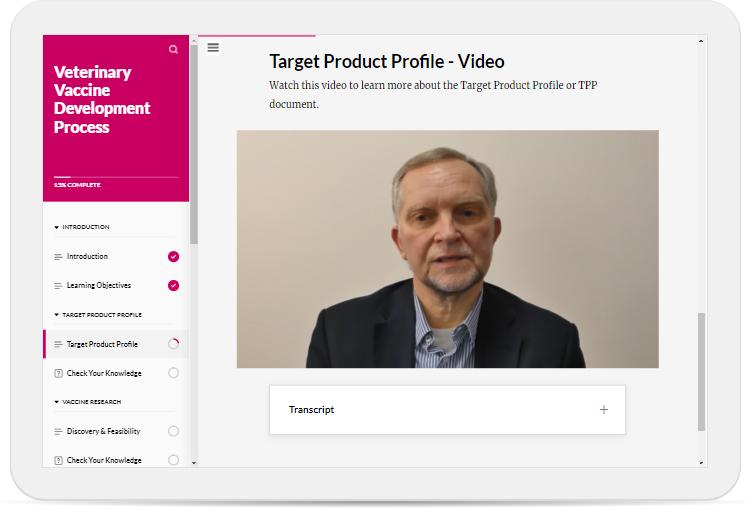Image resolution: width=750 pixels, height=510 pixels.
Task: Click the Learning Objectives completed checkmark
Action: pos(174,286)
